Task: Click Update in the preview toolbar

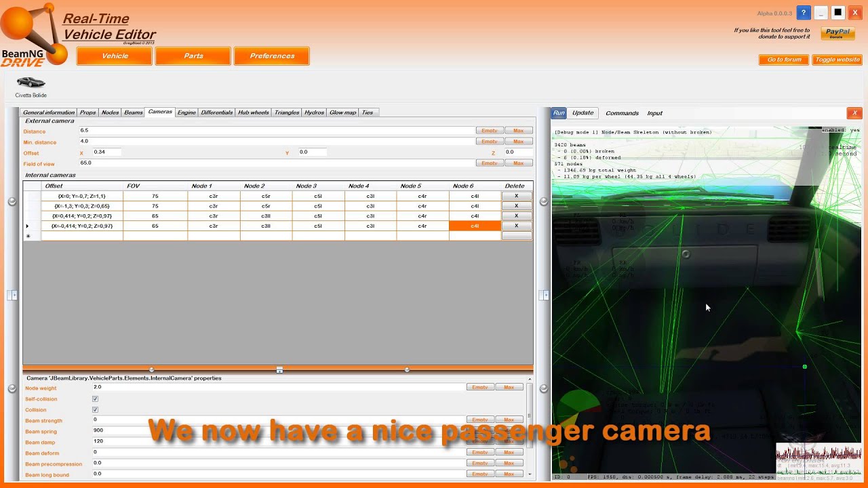Action: pyautogui.click(x=583, y=113)
